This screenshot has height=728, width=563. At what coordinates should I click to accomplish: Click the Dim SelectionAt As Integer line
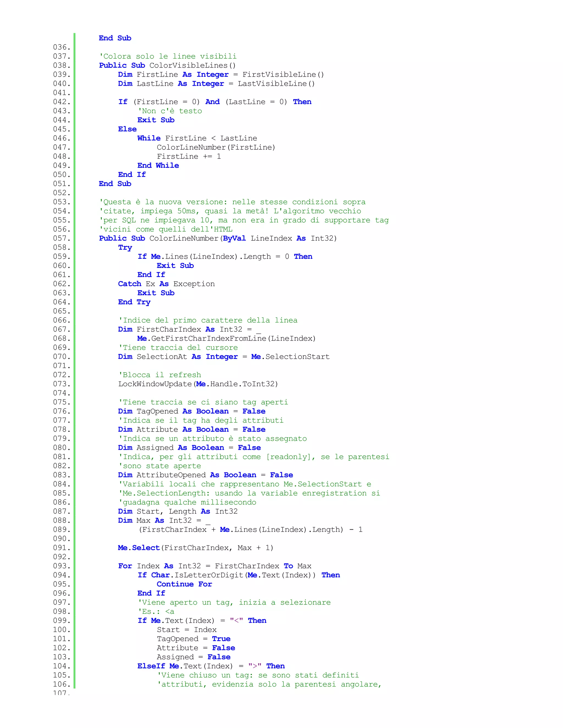coord(224,357)
